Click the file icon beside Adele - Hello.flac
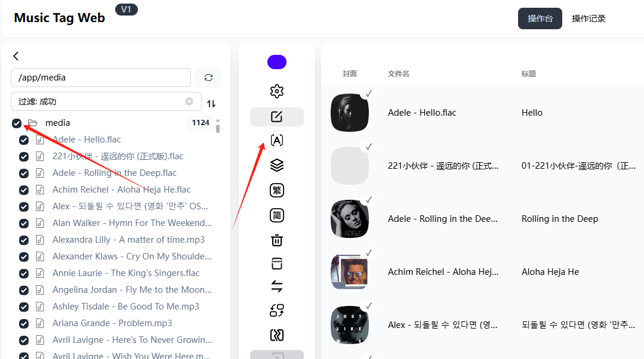The height and width of the screenshot is (359, 644). tap(40, 140)
